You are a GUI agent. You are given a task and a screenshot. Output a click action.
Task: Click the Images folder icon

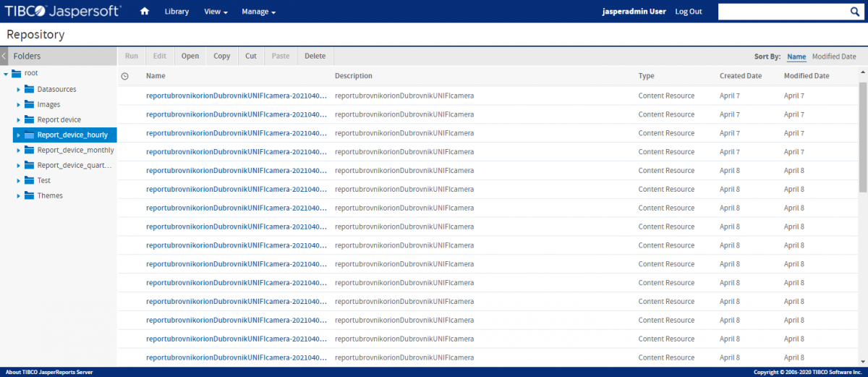tap(30, 104)
